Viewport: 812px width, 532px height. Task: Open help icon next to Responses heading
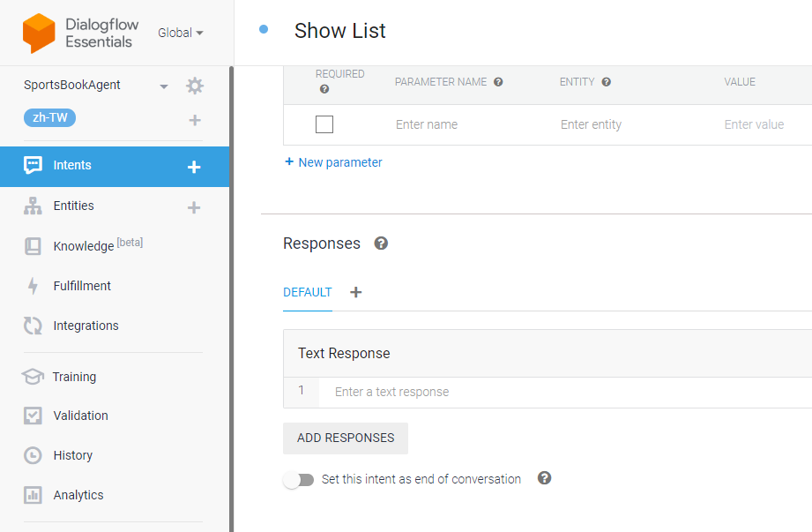(x=381, y=244)
